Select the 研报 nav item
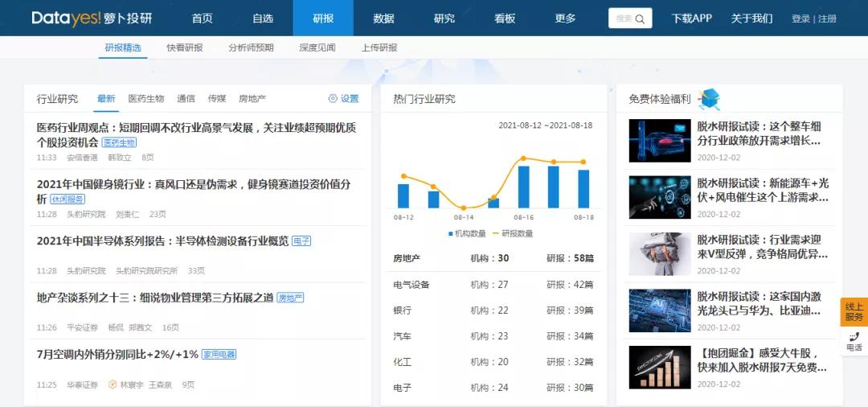 323,18
